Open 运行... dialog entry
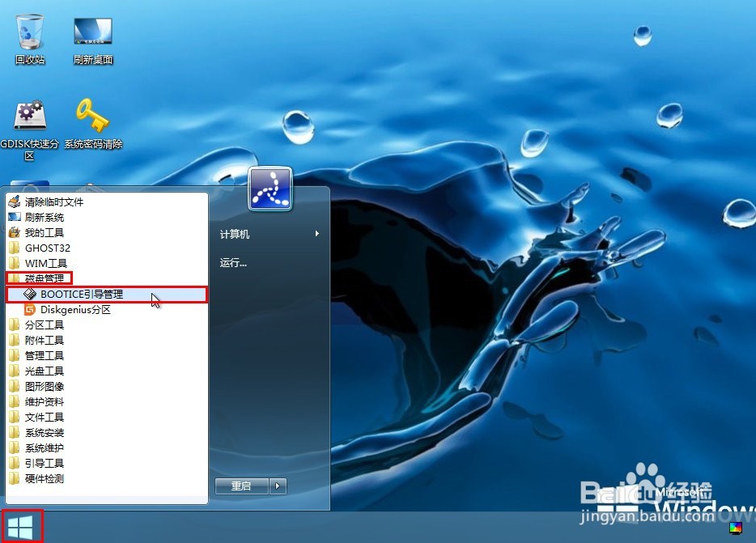 [x=270, y=262]
